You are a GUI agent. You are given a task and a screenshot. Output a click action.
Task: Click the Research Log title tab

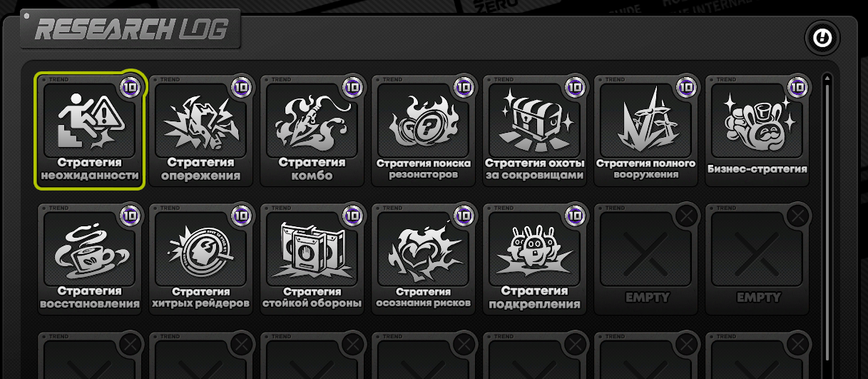(131, 31)
